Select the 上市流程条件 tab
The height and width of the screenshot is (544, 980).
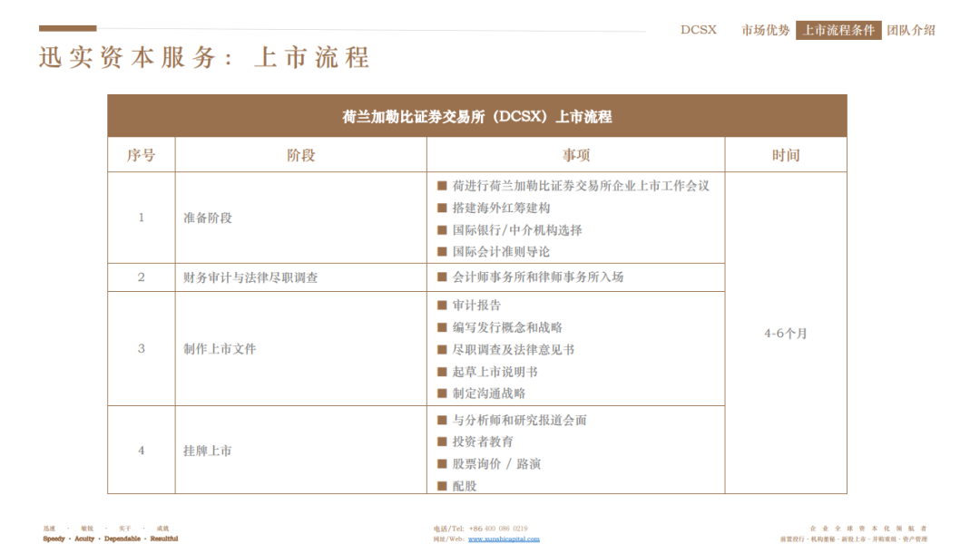click(838, 30)
